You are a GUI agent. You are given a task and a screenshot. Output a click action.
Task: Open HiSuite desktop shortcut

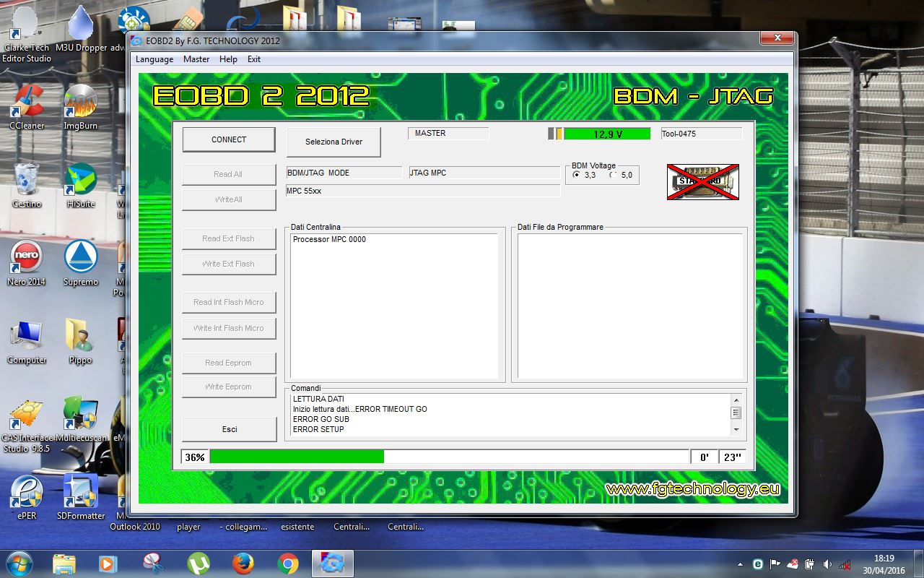81,186
